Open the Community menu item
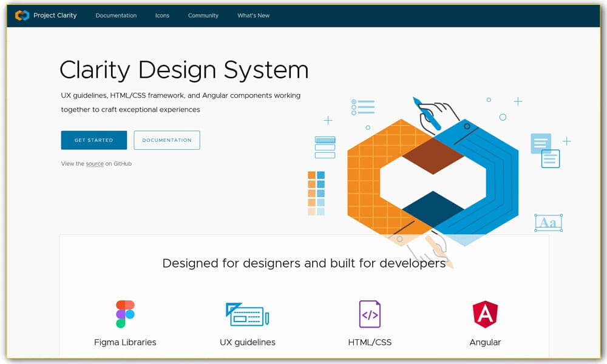This screenshot has height=364, width=607. [203, 16]
